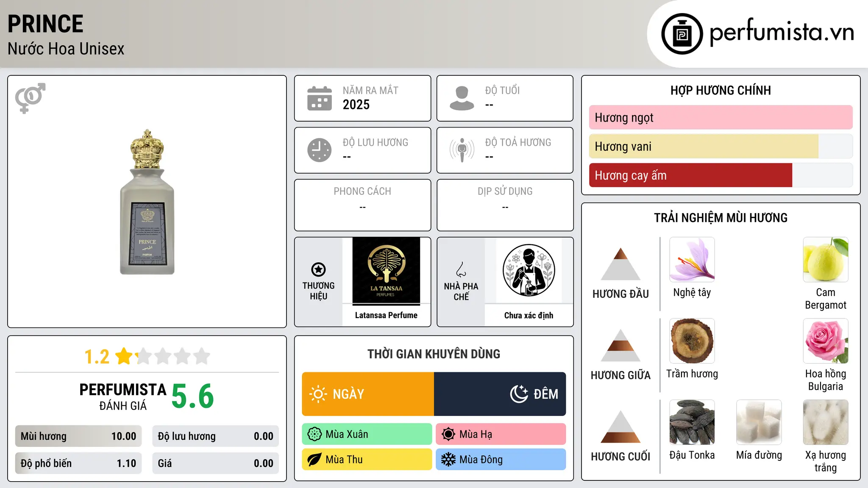
Task: Click the unisex gender symbol icon
Action: click(x=30, y=98)
